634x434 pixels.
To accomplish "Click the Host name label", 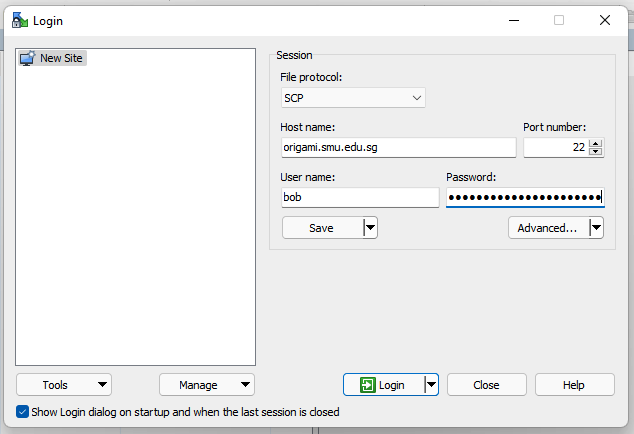I will pyautogui.click(x=307, y=127).
